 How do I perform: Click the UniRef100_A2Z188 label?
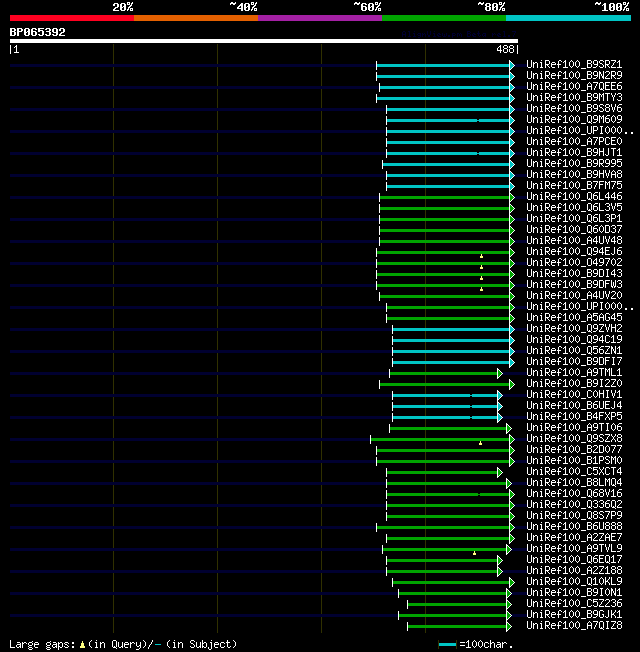[x=574, y=570]
